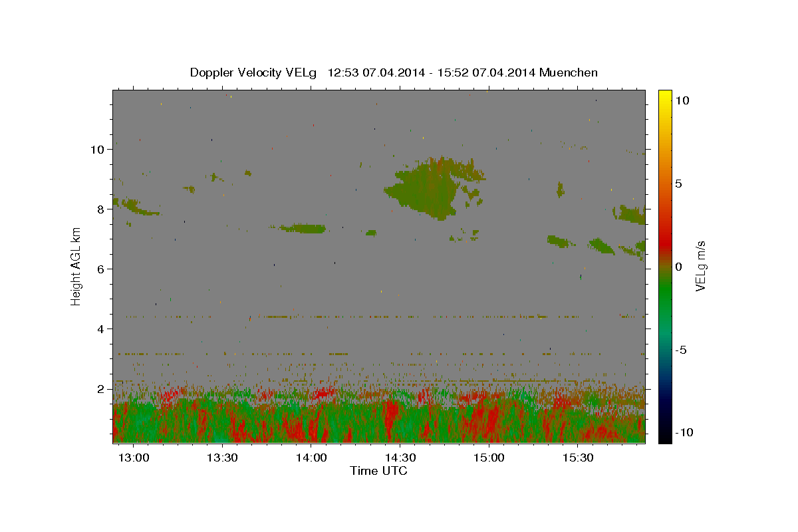Click the colorbar tick label 10
The width and height of the screenshot is (798, 532).
point(682,100)
